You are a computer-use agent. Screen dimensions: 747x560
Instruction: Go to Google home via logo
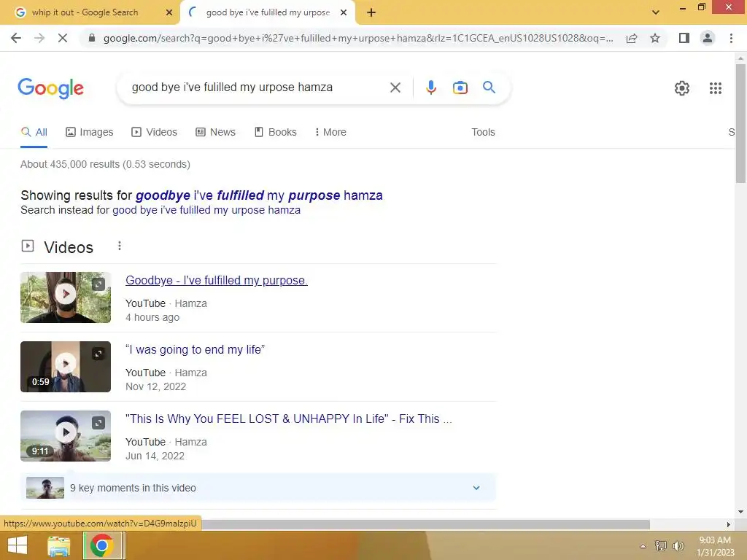point(50,88)
